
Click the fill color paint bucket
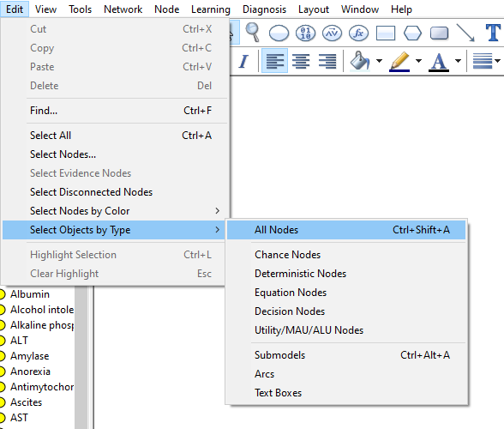click(360, 61)
